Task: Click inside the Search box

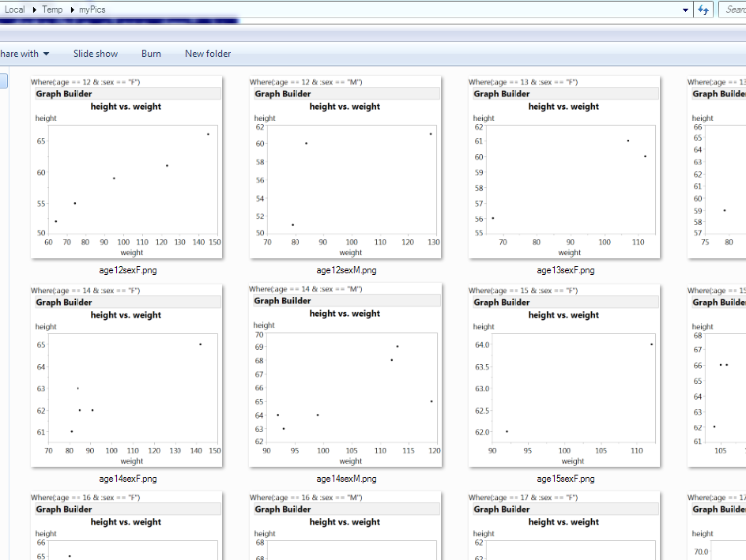Action: [x=735, y=9]
